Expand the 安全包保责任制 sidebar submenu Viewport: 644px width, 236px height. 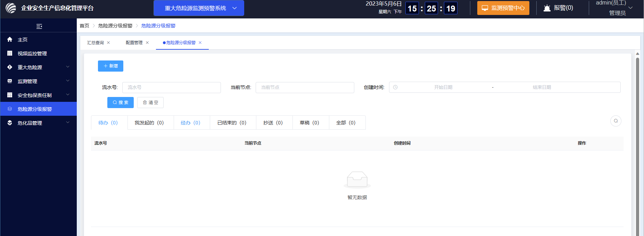click(x=68, y=95)
